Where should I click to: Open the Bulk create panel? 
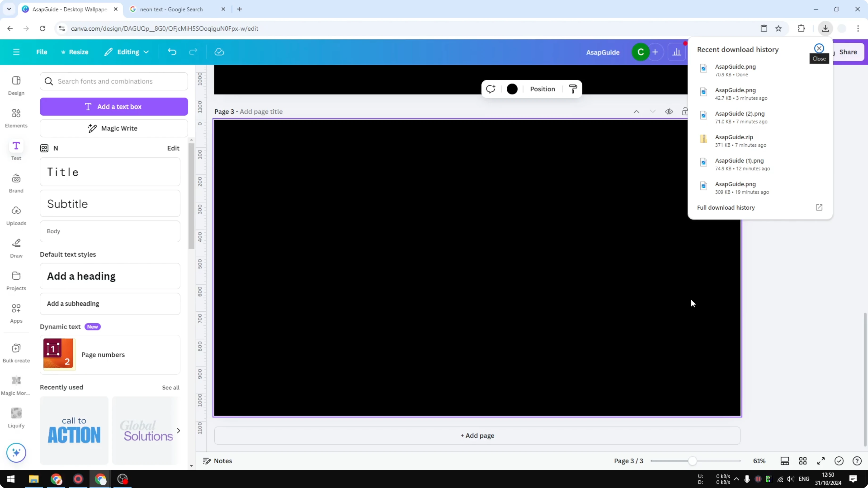pos(16,353)
